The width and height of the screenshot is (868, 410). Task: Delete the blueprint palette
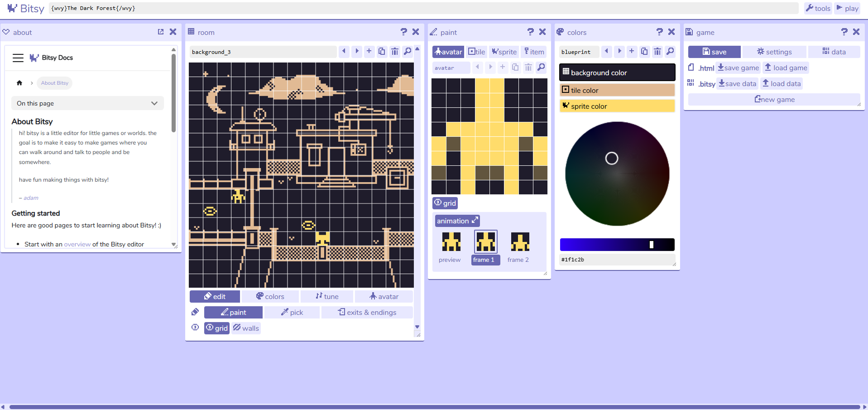tap(657, 51)
